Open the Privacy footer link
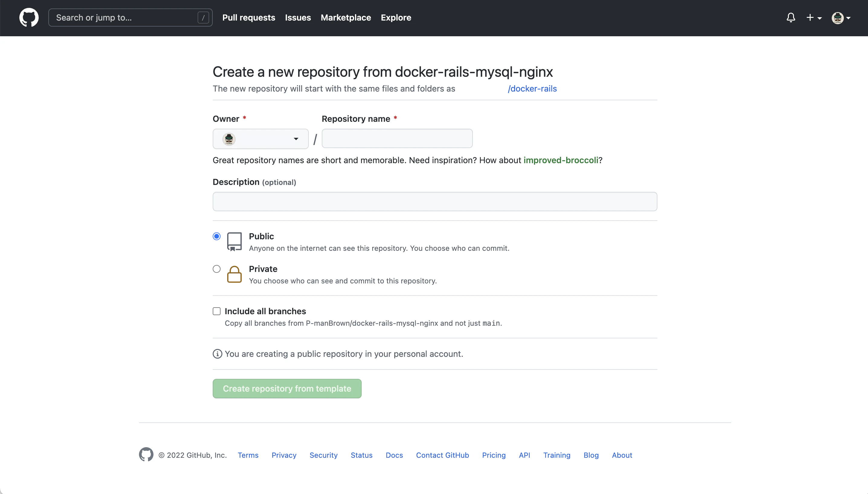 tap(284, 455)
